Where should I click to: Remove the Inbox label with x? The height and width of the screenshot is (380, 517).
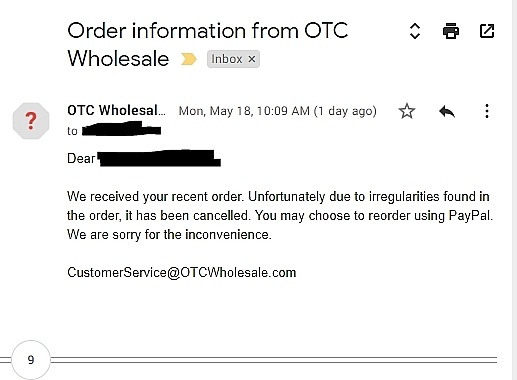252,59
